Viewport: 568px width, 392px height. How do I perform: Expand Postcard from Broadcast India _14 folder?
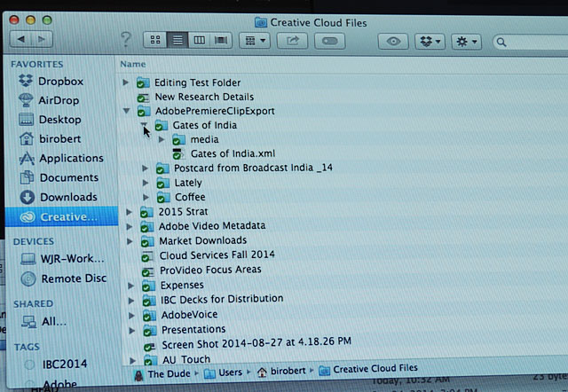point(145,168)
